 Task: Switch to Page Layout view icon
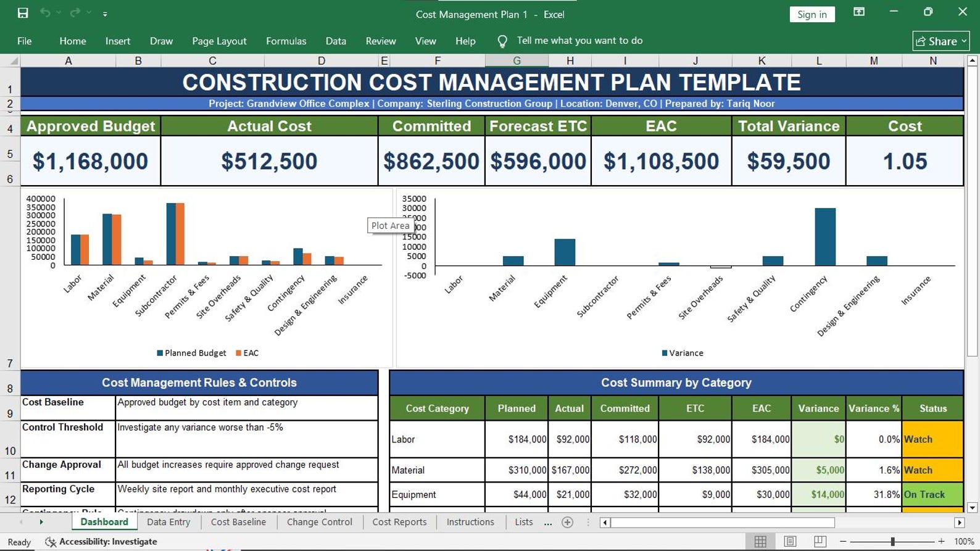(790, 541)
